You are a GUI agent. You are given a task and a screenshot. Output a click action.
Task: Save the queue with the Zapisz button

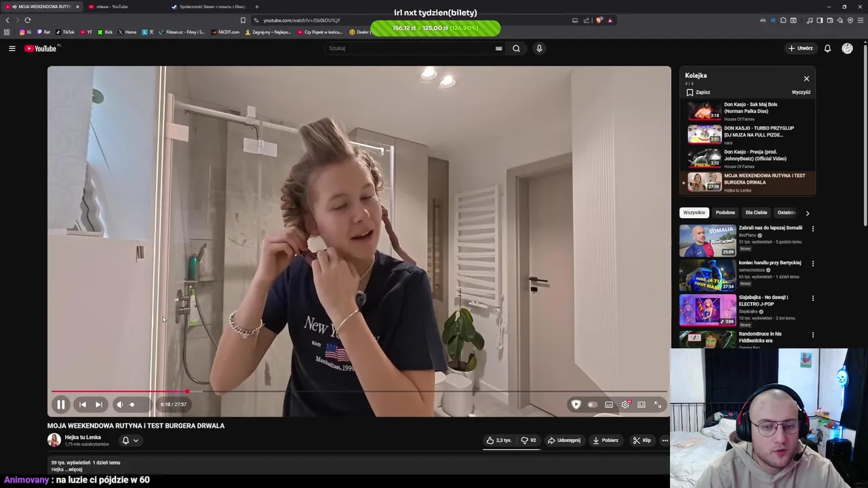(698, 92)
